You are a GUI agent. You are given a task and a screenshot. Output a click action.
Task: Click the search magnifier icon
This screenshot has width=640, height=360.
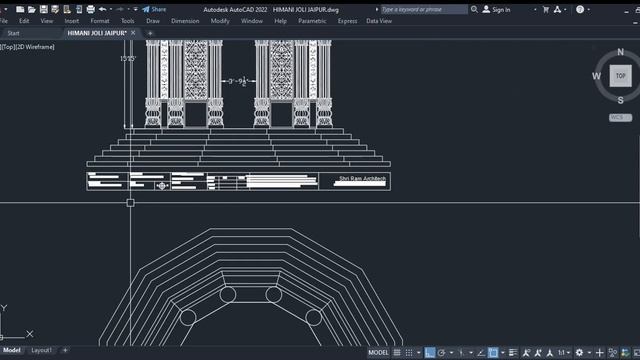tap(474, 9)
